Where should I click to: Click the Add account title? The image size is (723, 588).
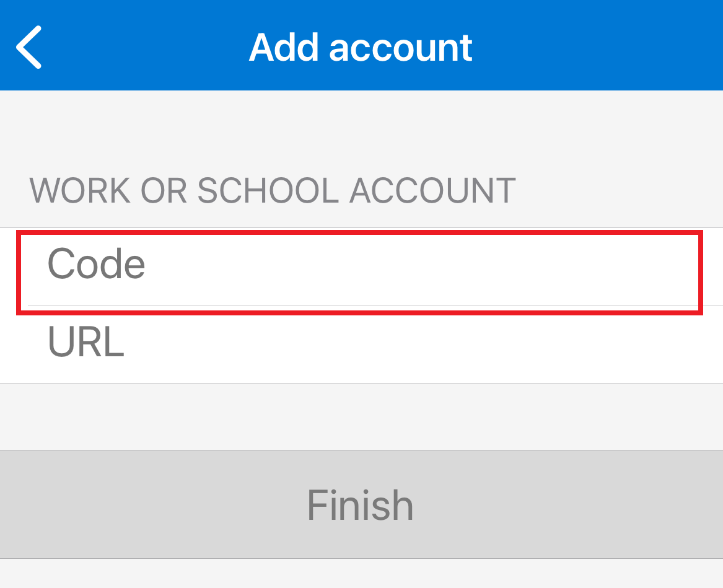[361, 46]
